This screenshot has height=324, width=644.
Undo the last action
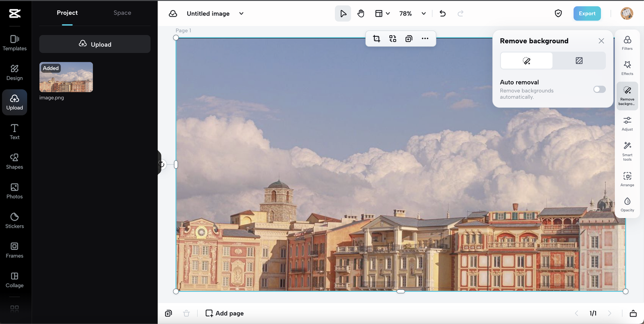pyautogui.click(x=443, y=14)
